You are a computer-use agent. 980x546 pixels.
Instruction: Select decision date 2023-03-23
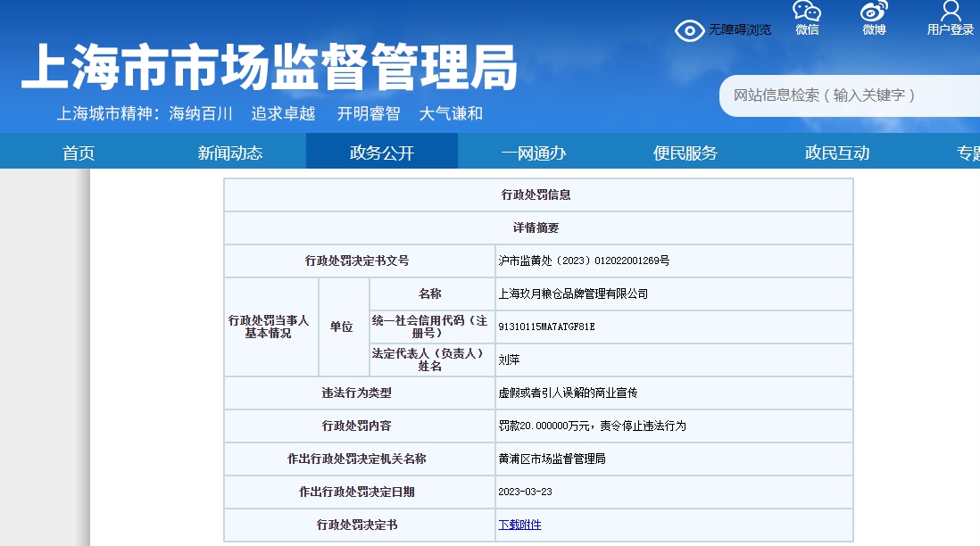click(525, 492)
